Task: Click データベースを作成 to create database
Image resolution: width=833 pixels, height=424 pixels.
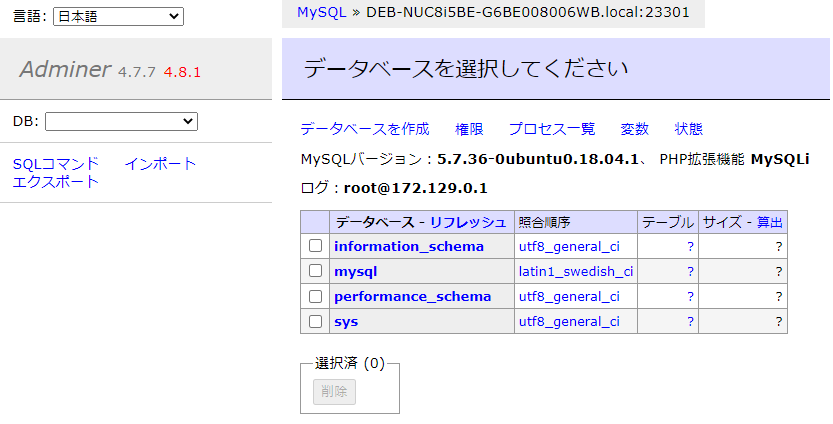Action: tap(364, 129)
